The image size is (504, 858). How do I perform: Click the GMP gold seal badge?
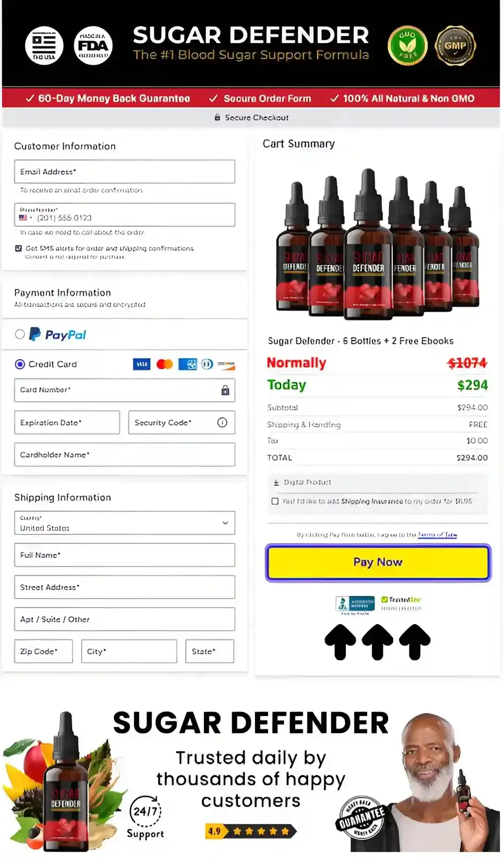pyautogui.click(x=455, y=46)
